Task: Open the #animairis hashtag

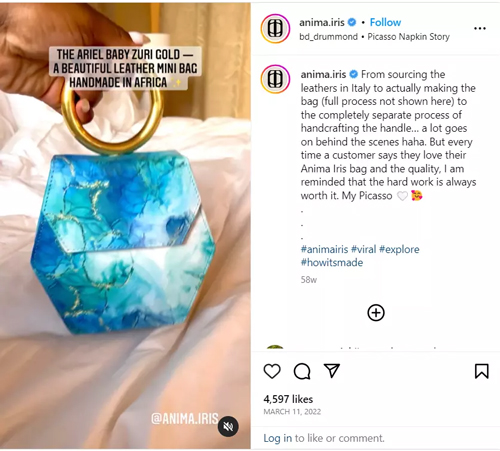Action: click(324, 249)
